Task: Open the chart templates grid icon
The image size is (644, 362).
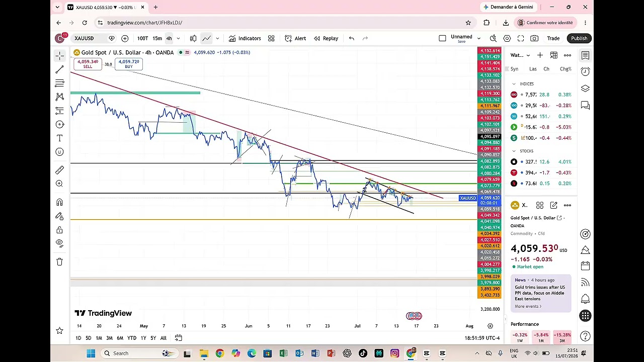Action: [x=271, y=38]
